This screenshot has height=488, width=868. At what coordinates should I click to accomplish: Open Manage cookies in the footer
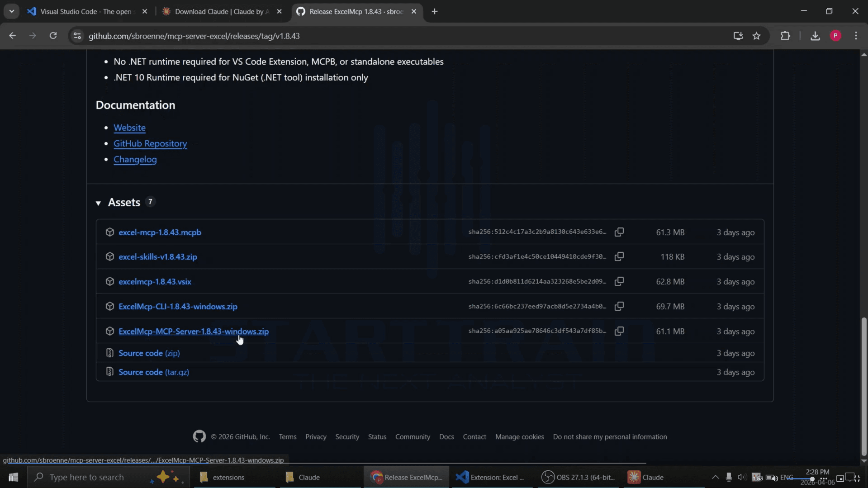[519, 436]
